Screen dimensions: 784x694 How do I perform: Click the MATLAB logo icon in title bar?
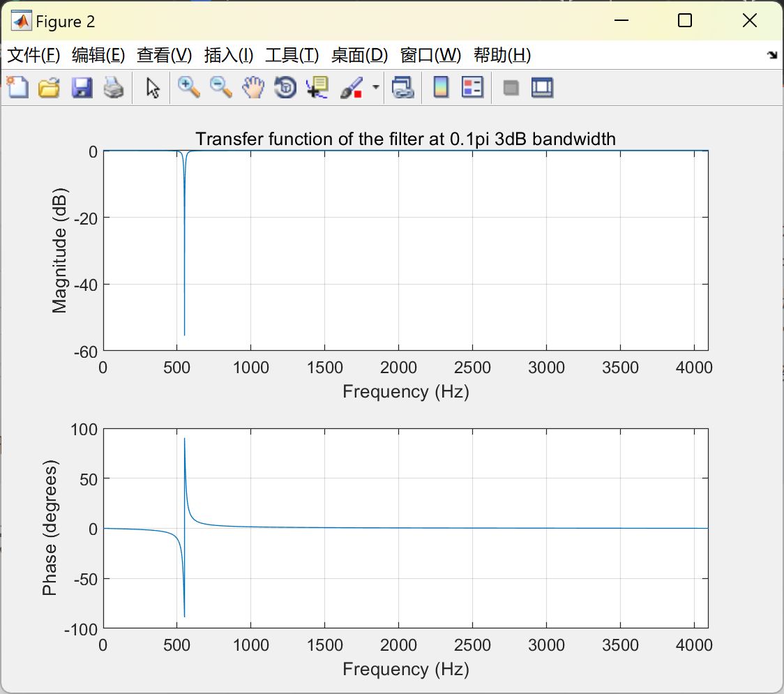coord(22,21)
